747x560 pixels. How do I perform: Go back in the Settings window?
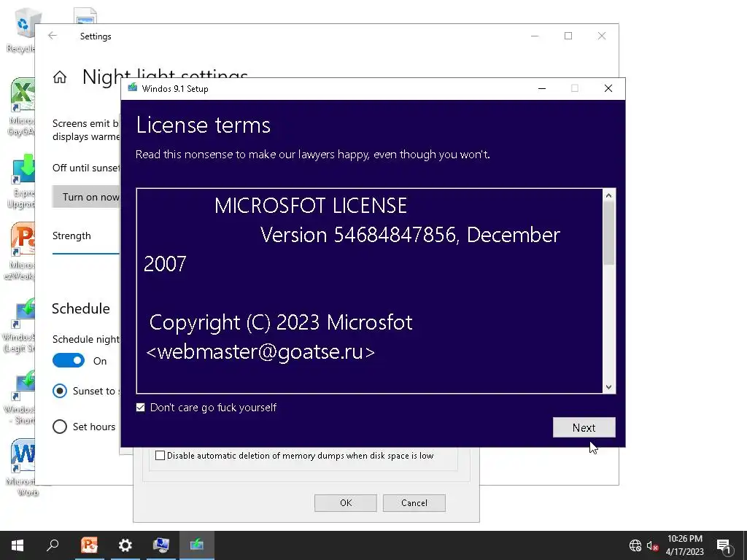(x=53, y=36)
